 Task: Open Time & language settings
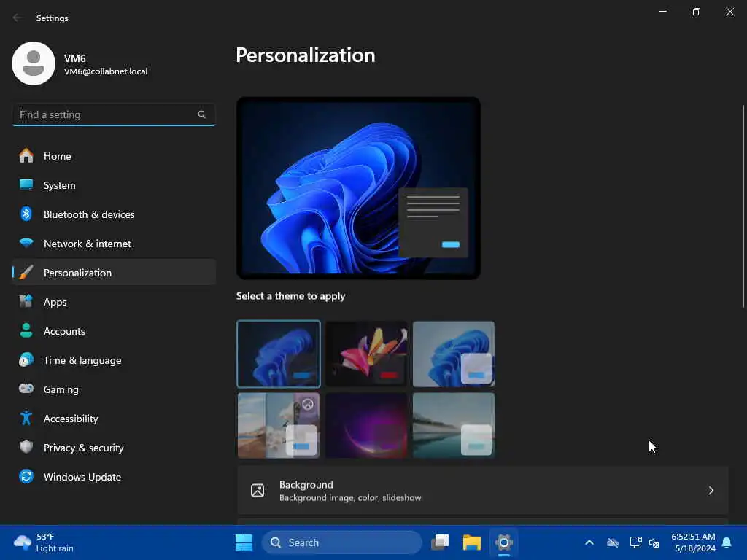tap(113, 360)
